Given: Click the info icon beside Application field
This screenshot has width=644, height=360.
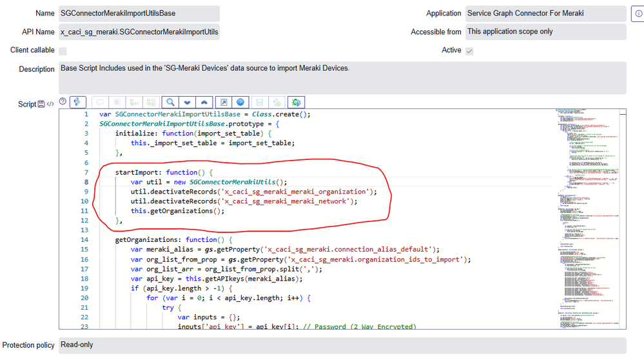Looking at the screenshot, I should coord(636,13).
